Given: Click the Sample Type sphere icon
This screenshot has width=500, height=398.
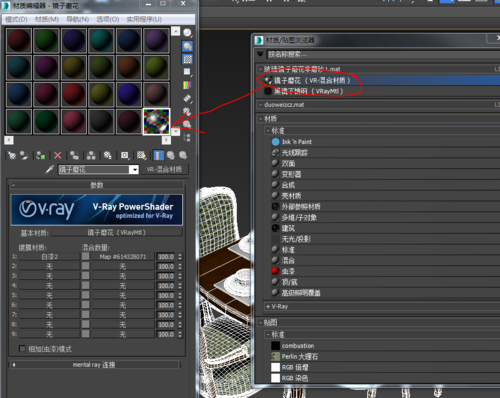Looking at the screenshot, I should pos(187,32).
